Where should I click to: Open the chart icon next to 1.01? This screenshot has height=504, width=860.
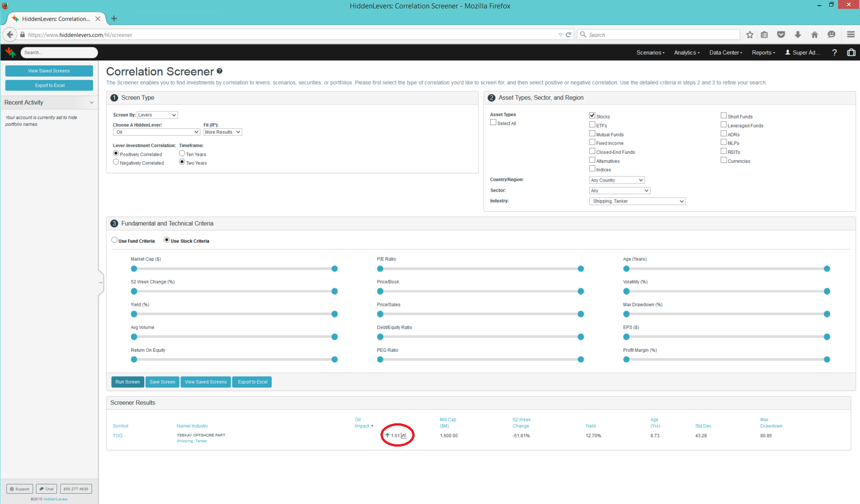pos(404,435)
